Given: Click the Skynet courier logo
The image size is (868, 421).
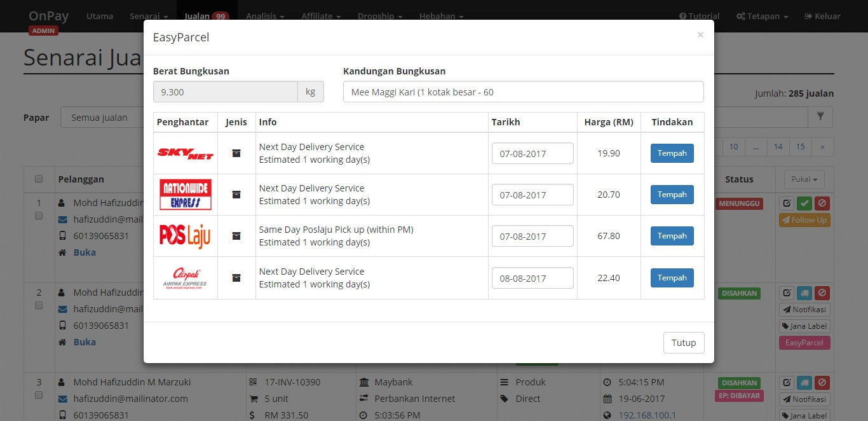Looking at the screenshot, I should (186, 153).
